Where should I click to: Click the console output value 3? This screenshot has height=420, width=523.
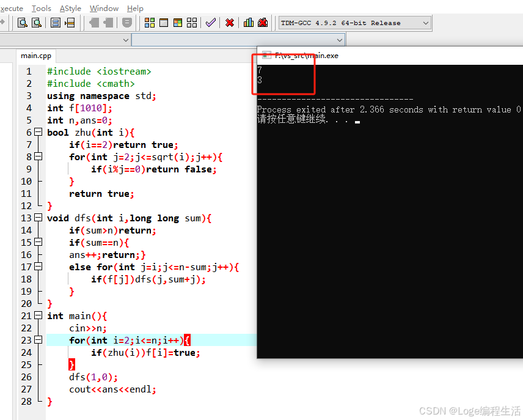pyautogui.click(x=260, y=80)
